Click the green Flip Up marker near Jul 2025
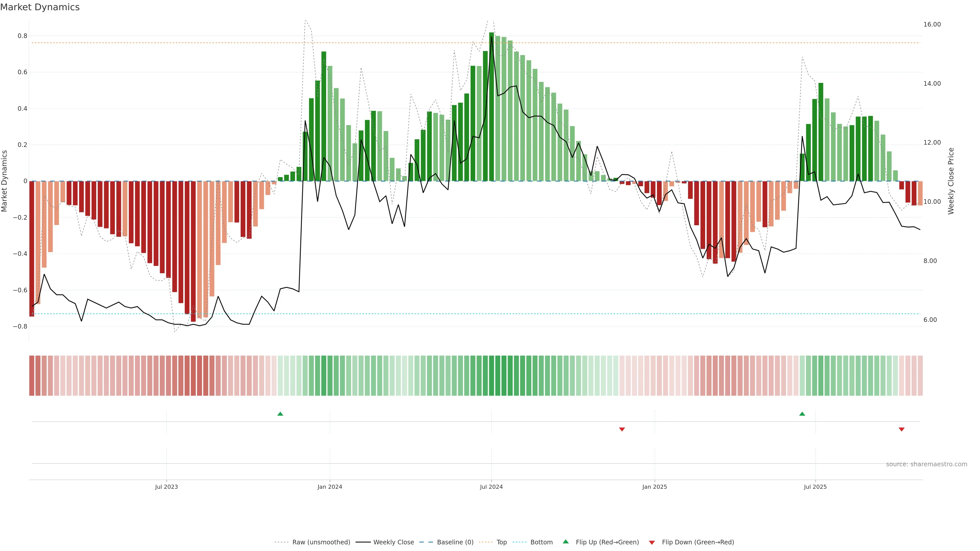 (802, 414)
